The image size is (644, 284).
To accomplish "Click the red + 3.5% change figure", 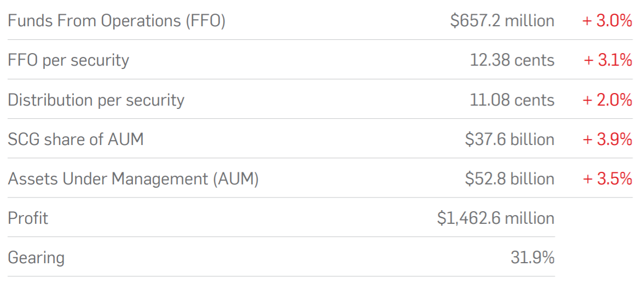I will click(607, 179).
